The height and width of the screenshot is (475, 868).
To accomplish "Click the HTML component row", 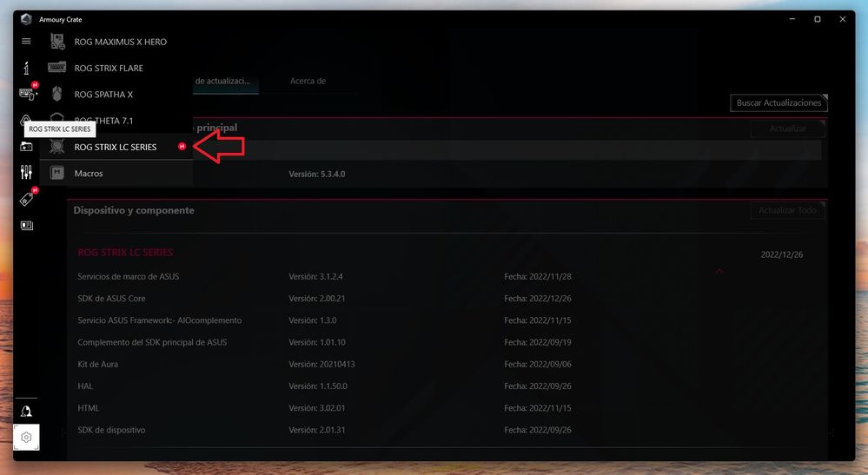I will pos(88,408).
